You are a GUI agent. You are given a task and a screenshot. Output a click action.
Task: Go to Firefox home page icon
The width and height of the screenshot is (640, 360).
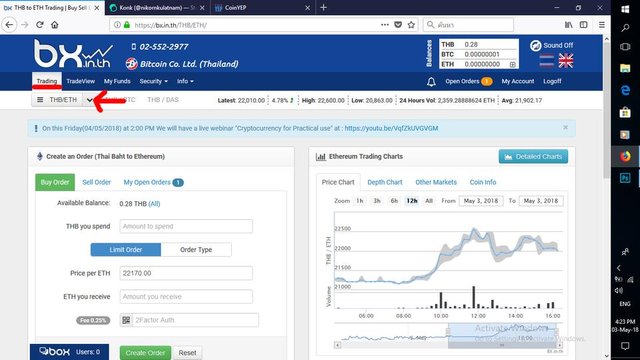tap(55, 25)
